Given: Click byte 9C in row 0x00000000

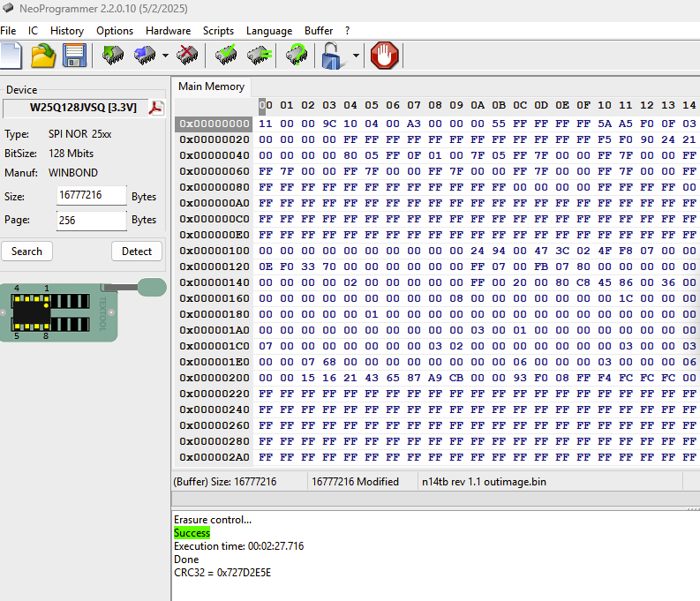Looking at the screenshot, I should pos(329,124).
